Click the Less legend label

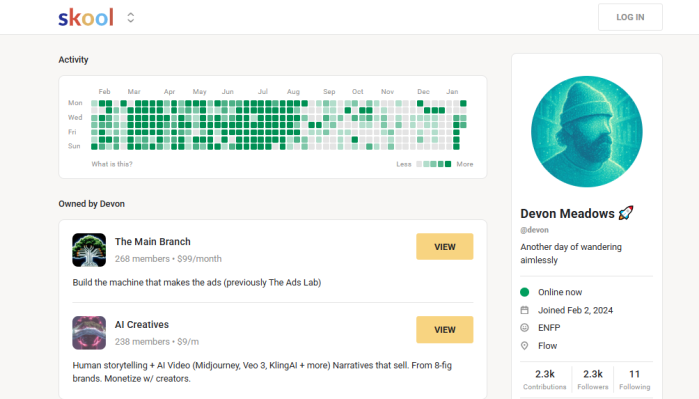(404, 164)
